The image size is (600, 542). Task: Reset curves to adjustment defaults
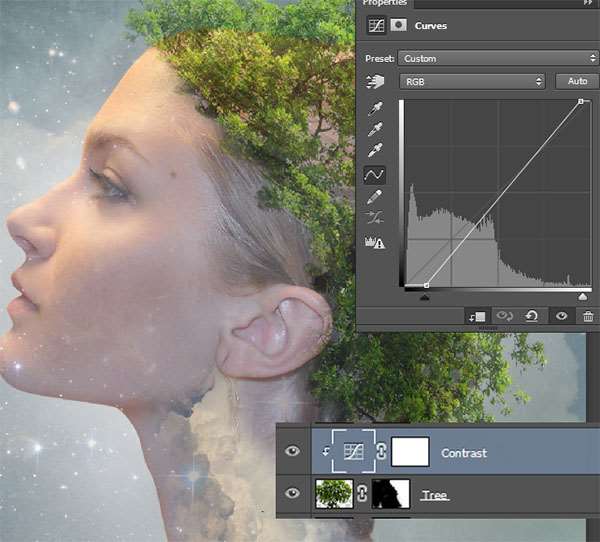point(532,316)
